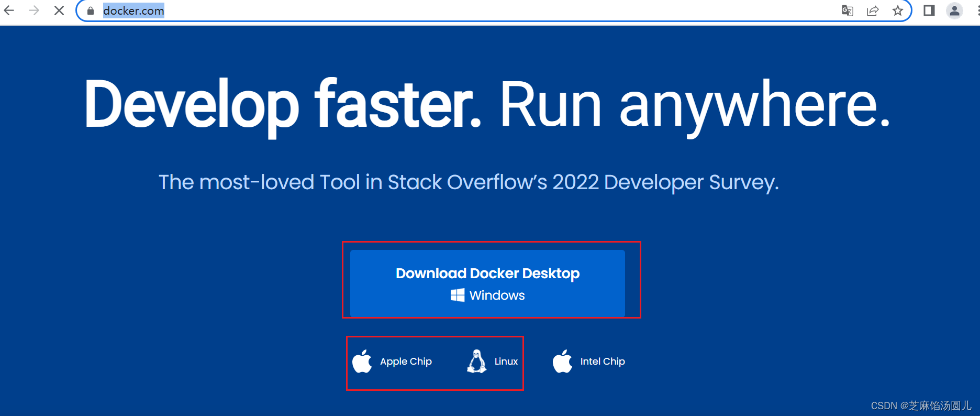This screenshot has height=416, width=980.
Task: Go back using the browser back arrow
Action: point(9,10)
